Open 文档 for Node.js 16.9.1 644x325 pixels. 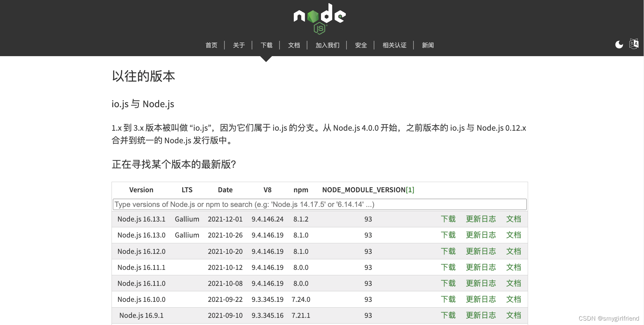pyautogui.click(x=513, y=315)
